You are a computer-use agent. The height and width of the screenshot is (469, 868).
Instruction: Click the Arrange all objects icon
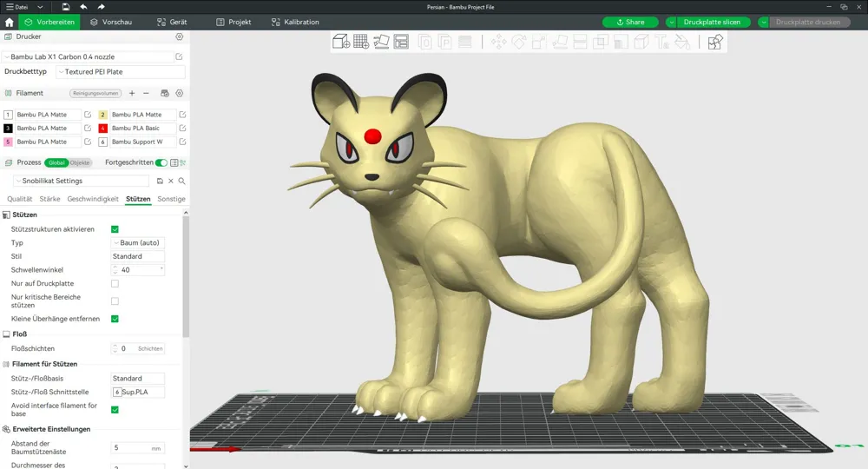pyautogui.click(x=401, y=42)
